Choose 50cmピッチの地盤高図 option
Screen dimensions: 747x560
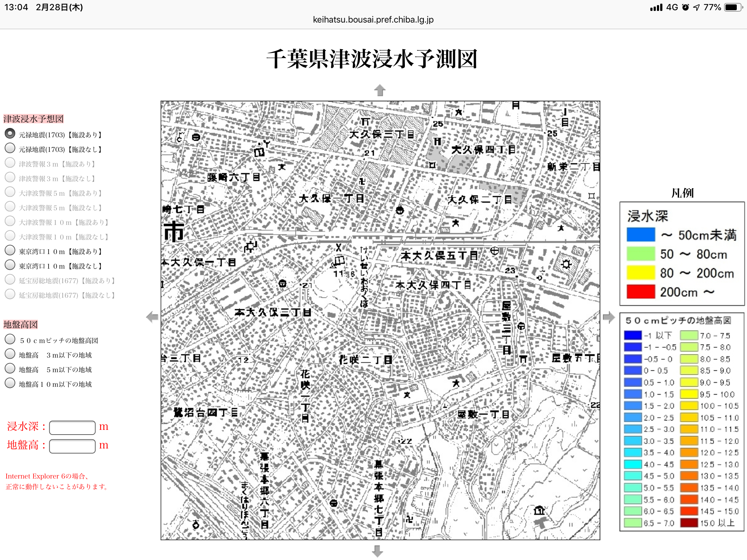tap(10, 339)
